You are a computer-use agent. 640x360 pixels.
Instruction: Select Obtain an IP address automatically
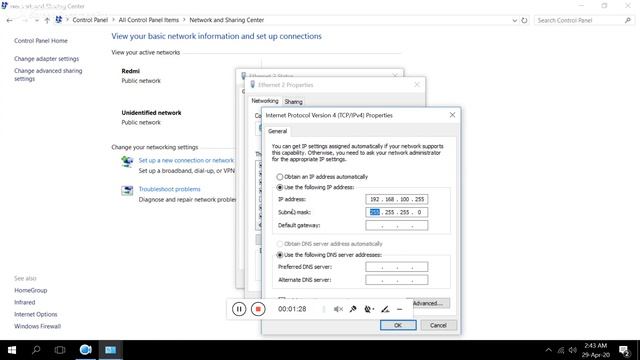coord(322,177)
